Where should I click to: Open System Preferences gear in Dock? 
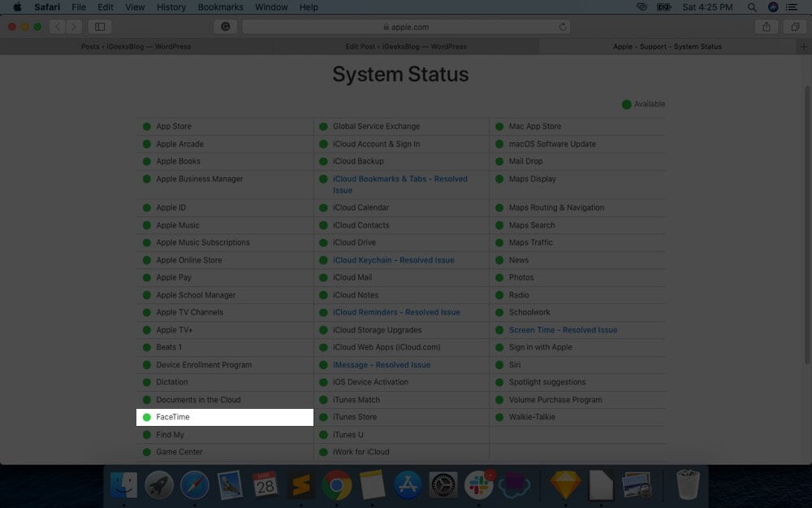click(443, 485)
